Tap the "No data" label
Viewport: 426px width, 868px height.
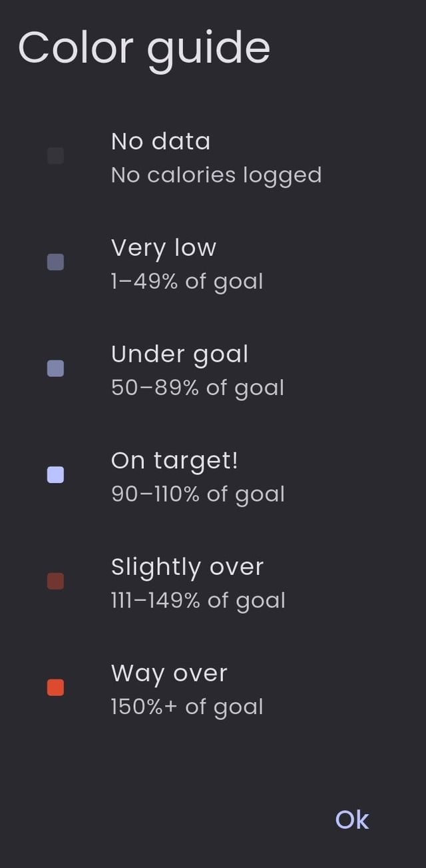(x=160, y=141)
